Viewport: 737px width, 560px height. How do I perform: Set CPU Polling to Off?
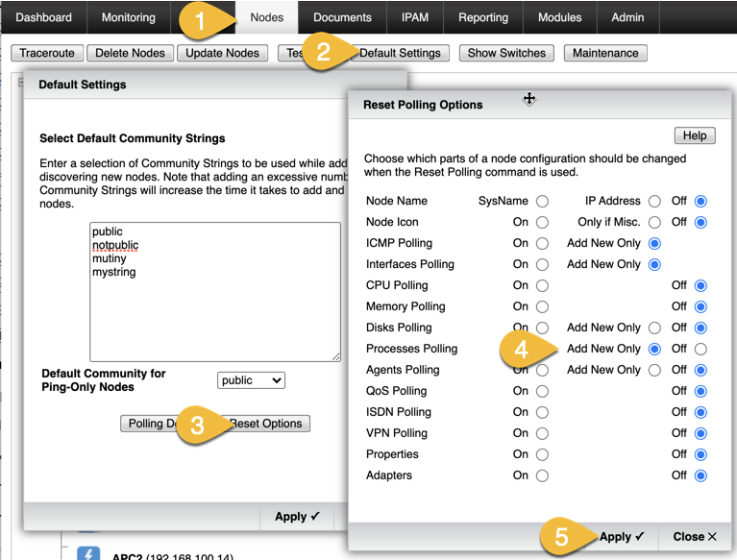pyautogui.click(x=700, y=285)
